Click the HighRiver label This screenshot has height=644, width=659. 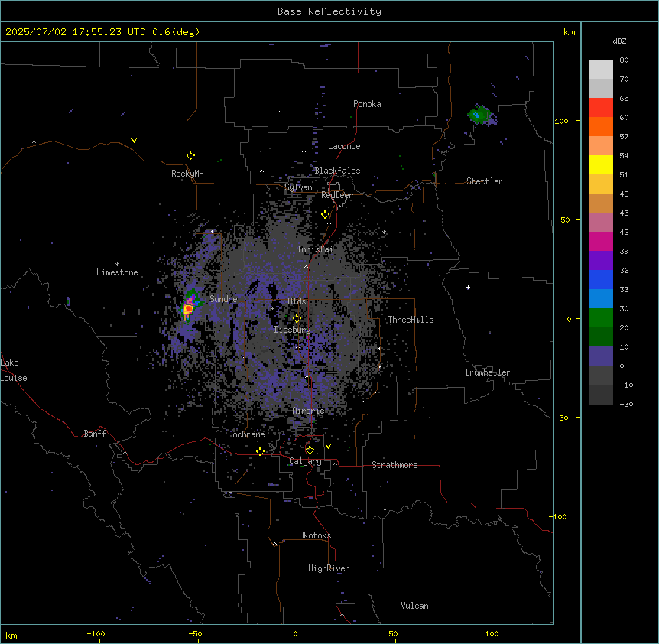(329, 568)
